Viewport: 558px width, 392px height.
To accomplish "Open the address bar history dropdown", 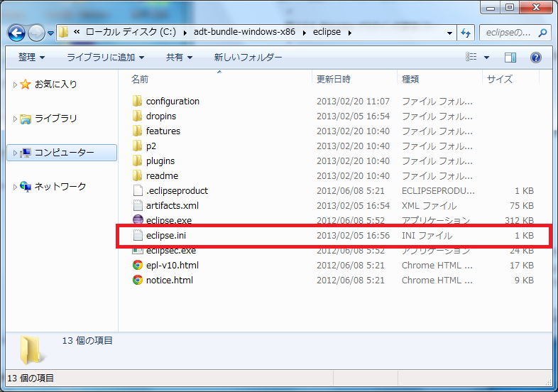I will point(450,33).
